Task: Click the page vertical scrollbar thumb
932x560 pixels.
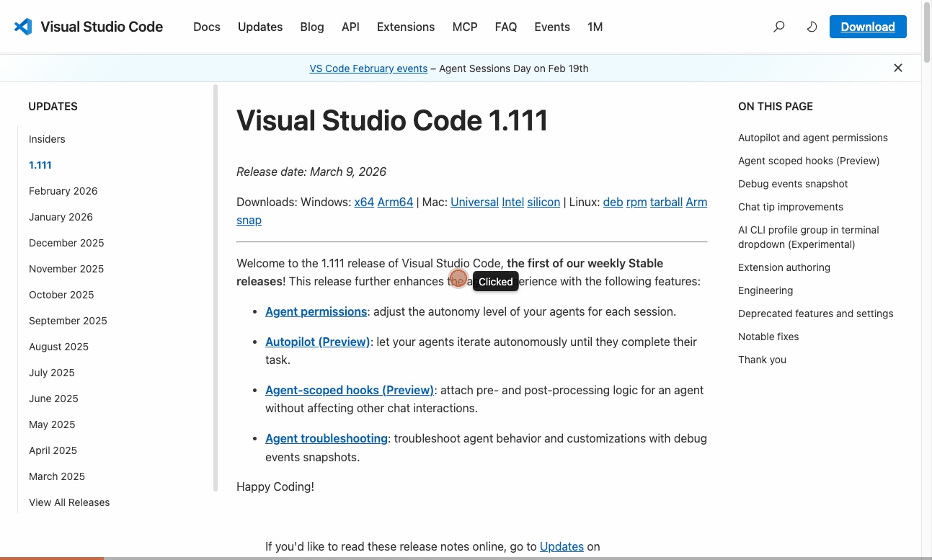Action: click(x=927, y=32)
